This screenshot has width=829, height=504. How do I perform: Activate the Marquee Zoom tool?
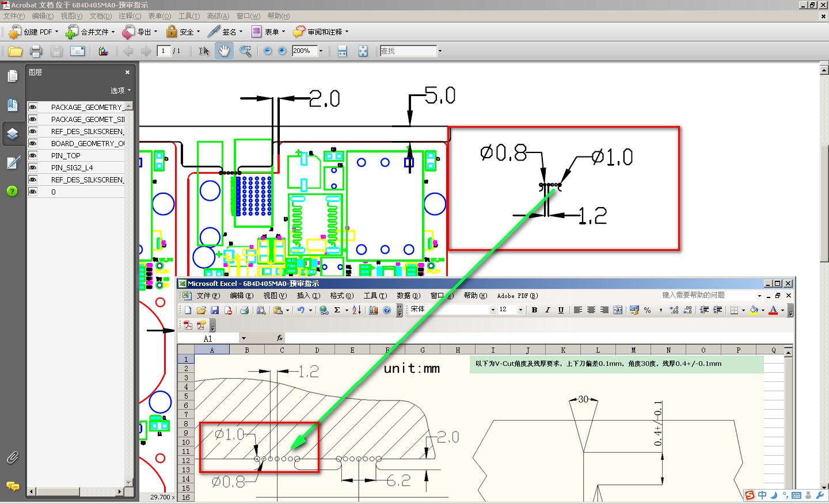click(245, 51)
